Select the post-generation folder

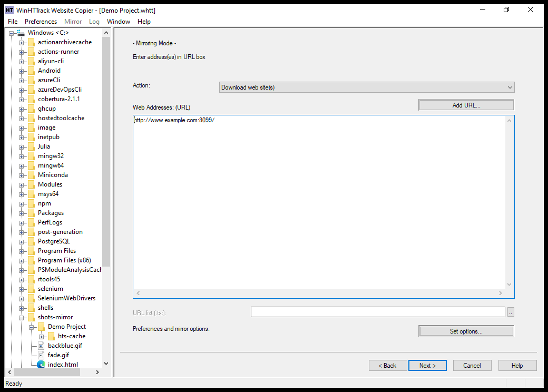point(60,232)
